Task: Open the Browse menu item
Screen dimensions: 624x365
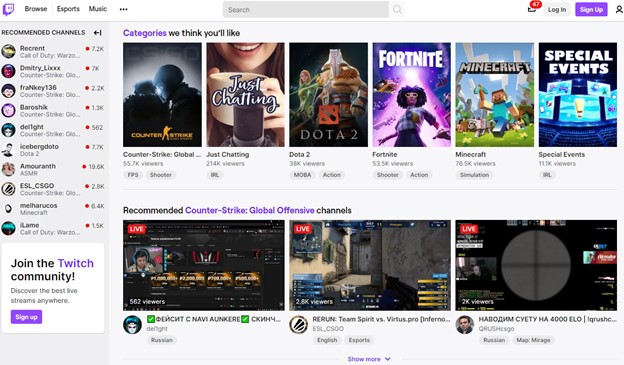Action: 36,9
